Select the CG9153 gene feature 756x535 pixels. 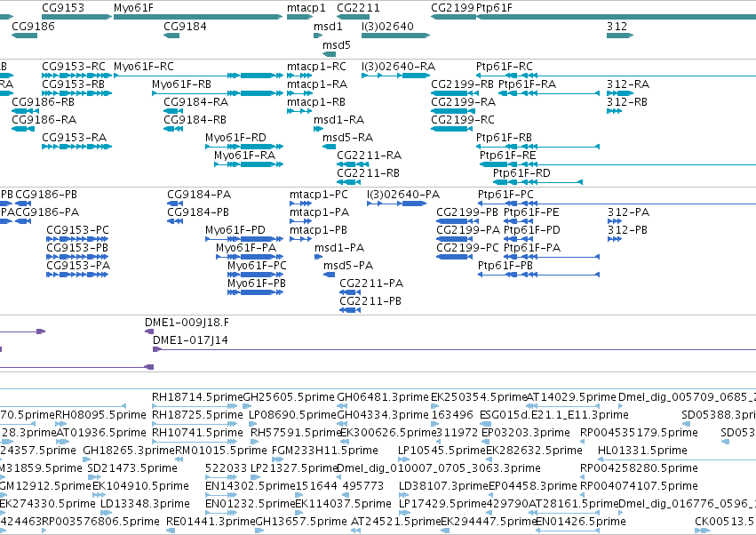point(77,17)
